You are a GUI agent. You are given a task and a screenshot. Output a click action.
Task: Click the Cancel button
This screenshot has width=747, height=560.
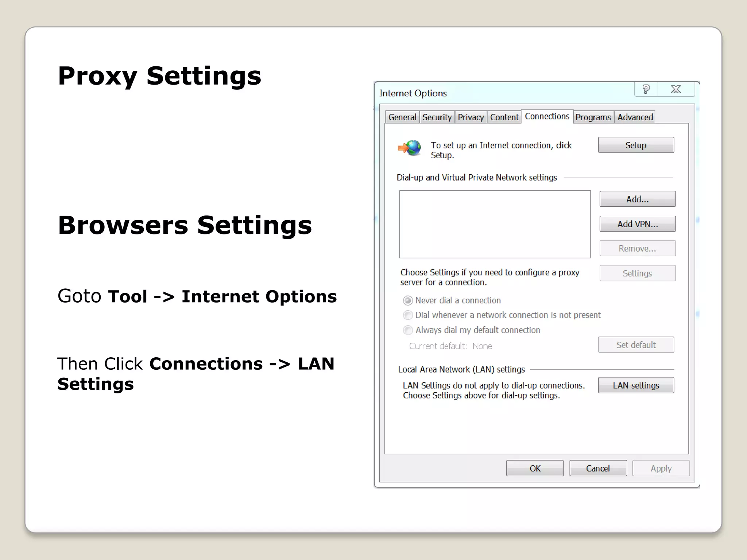598,468
